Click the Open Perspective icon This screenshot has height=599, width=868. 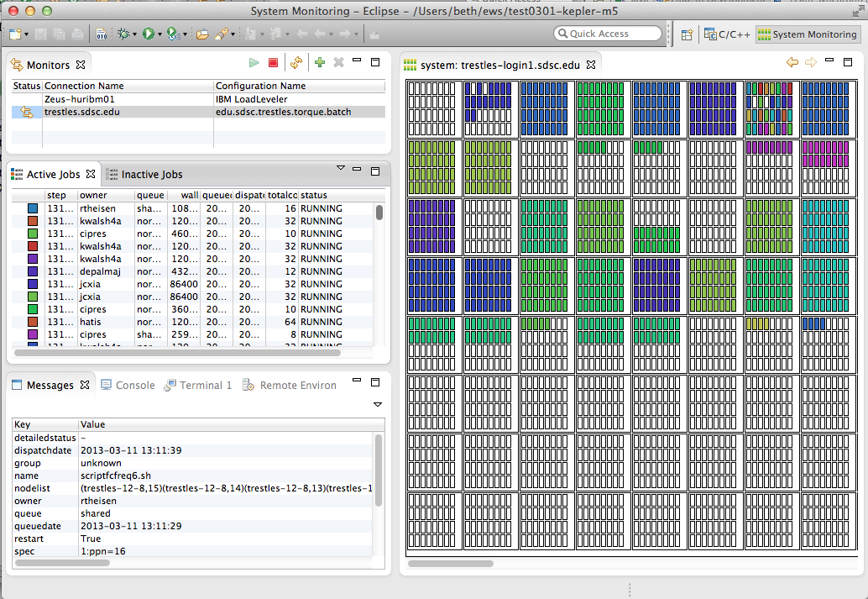tap(687, 34)
